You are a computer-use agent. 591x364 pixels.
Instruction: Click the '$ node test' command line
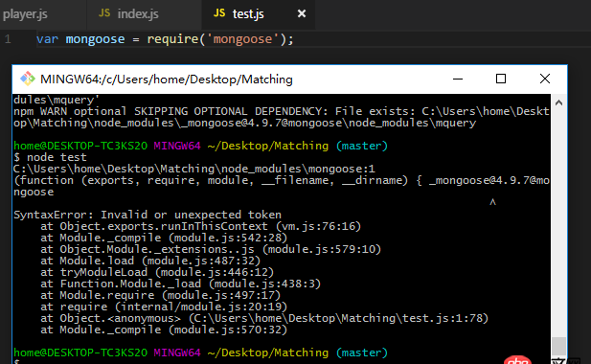[x=50, y=157]
